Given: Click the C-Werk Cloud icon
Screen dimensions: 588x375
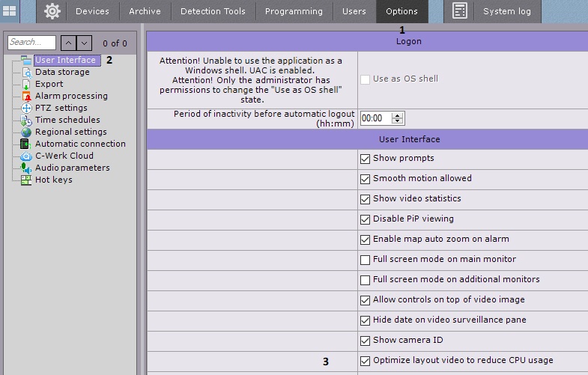Looking at the screenshot, I should click(26, 156).
